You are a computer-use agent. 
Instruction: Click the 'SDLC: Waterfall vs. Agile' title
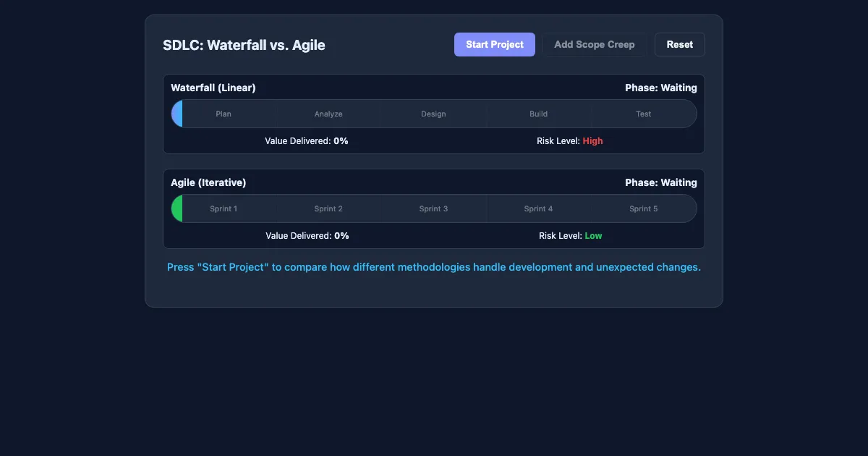coord(244,45)
